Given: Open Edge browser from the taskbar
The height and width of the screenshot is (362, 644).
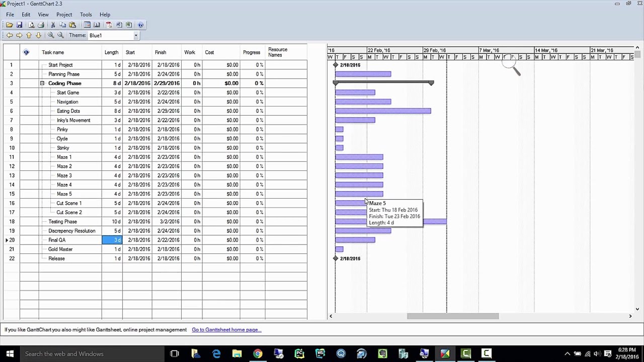Looking at the screenshot, I should 216,354.
